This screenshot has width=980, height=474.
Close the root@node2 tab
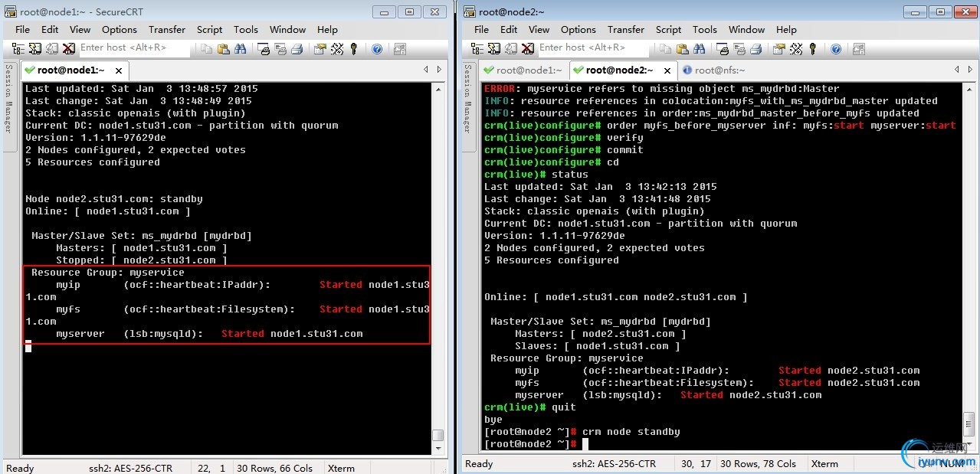[667, 70]
